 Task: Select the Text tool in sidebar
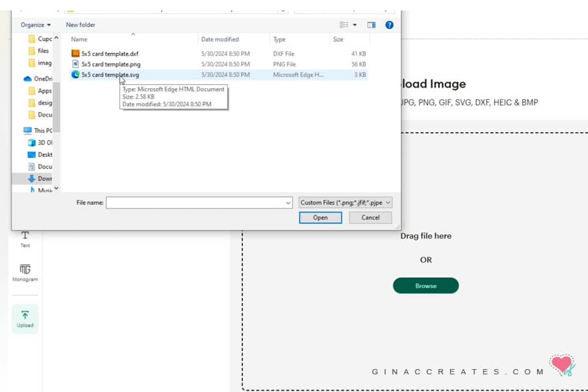pyautogui.click(x=25, y=239)
